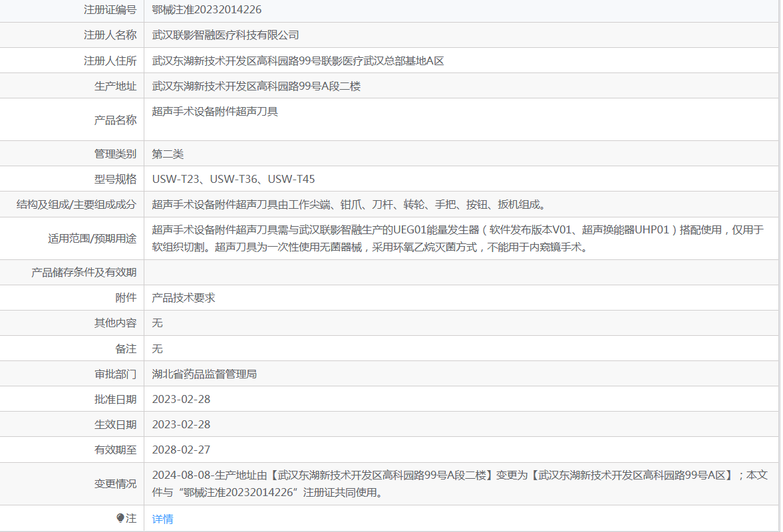783x532 pixels.
Task: Click the 审批部门 label
Action: click(115, 374)
